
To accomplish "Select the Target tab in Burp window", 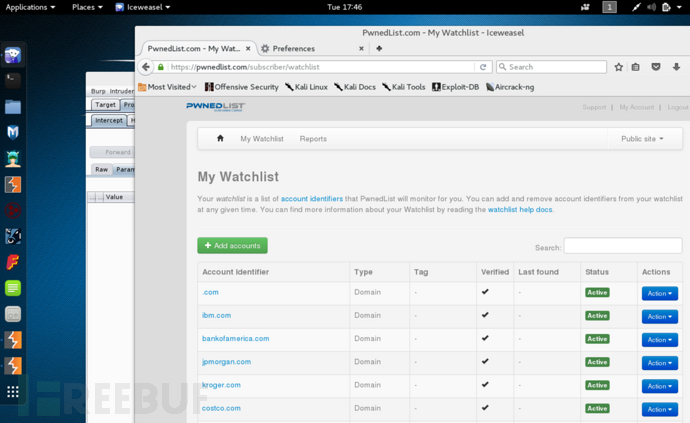I will tap(105, 104).
